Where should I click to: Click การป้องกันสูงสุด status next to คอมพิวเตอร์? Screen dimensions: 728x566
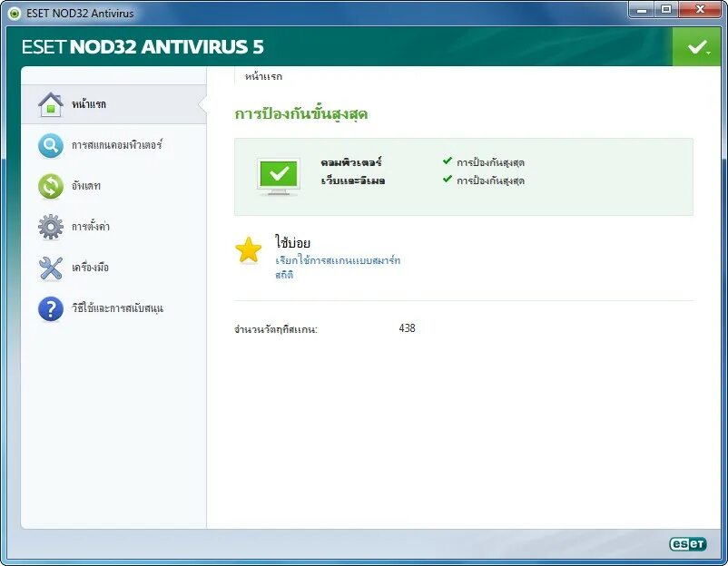pyautogui.click(x=490, y=162)
